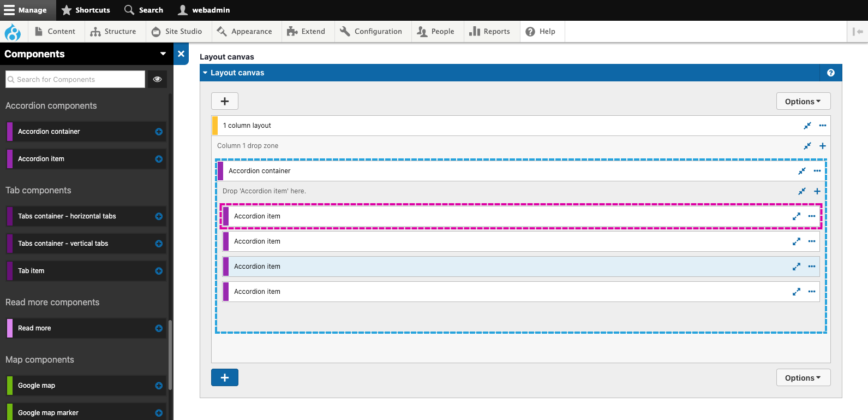Add item to Accordion item drop zone

[817, 191]
